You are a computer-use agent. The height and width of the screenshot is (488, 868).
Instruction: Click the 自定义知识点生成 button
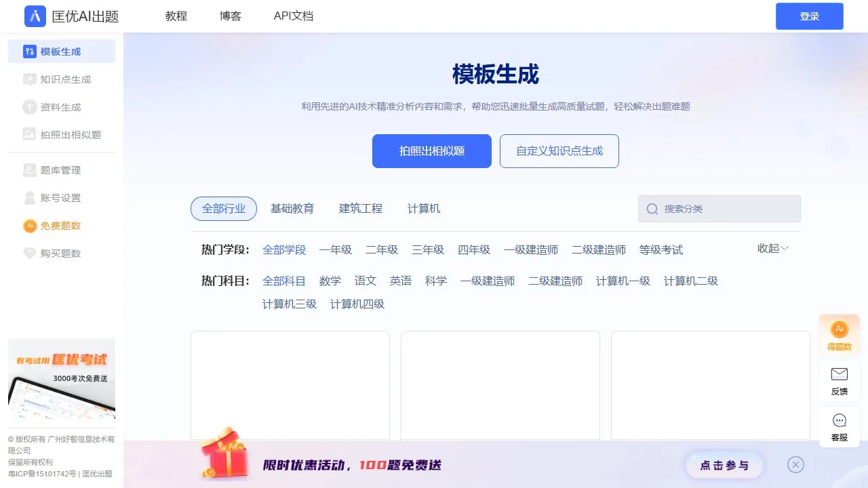[559, 151]
